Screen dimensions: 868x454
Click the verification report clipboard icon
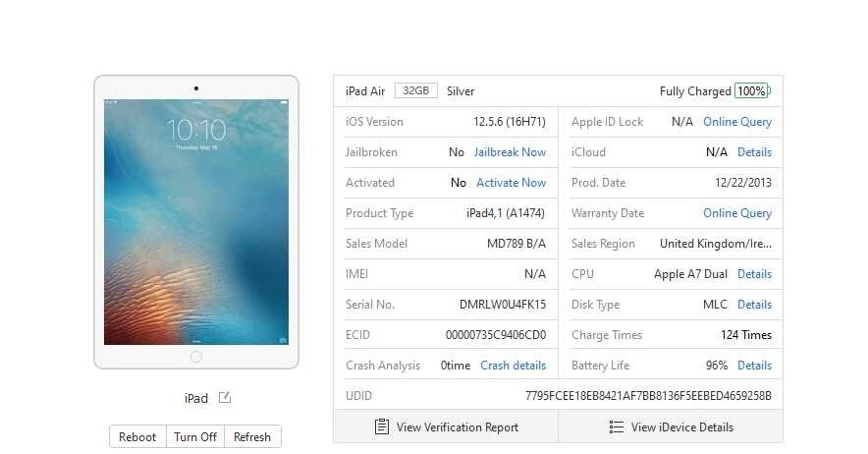coord(381,426)
